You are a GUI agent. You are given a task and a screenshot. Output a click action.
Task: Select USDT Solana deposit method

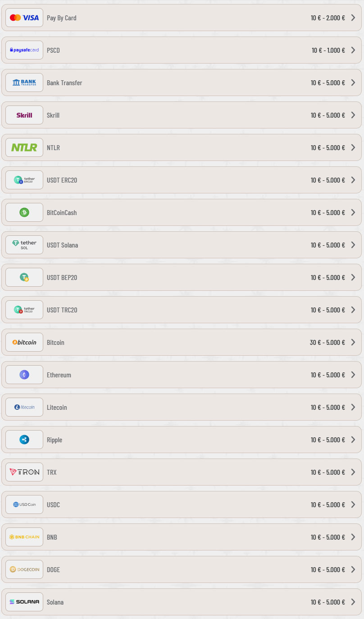point(182,245)
